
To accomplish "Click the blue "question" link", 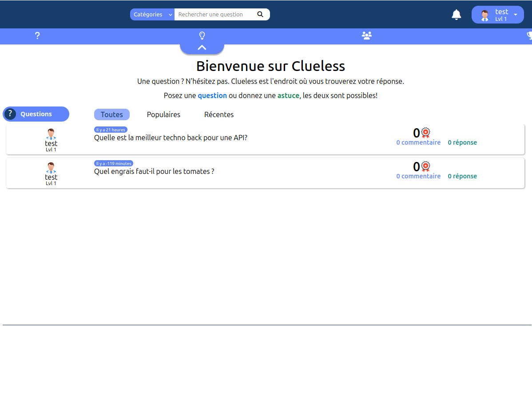I will click(x=212, y=95).
